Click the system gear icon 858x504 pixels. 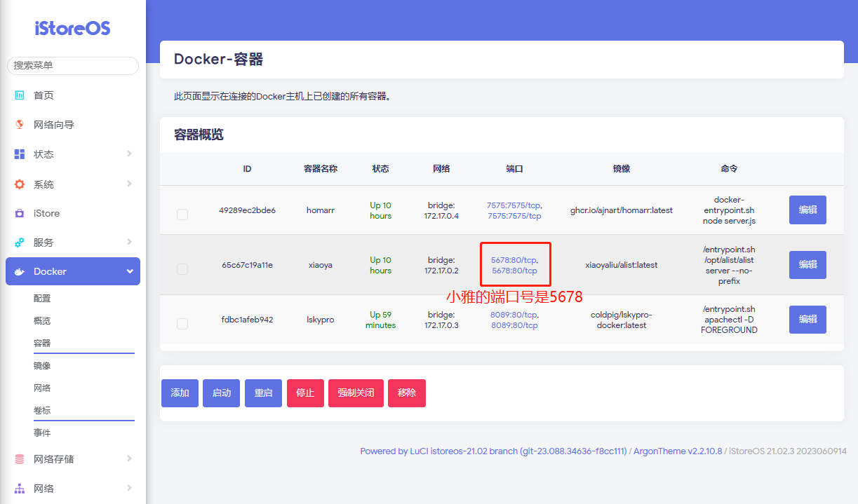tap(20, 184)
